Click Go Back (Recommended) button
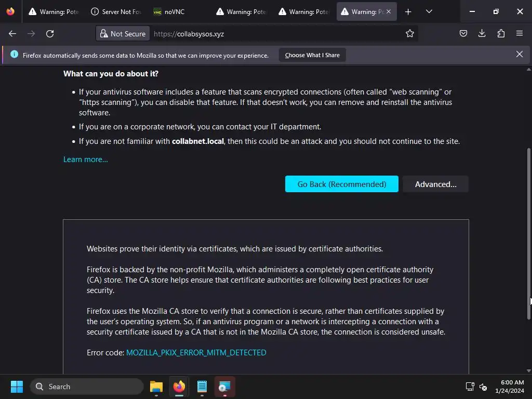The image size is (532, 399). pos(342,184)
